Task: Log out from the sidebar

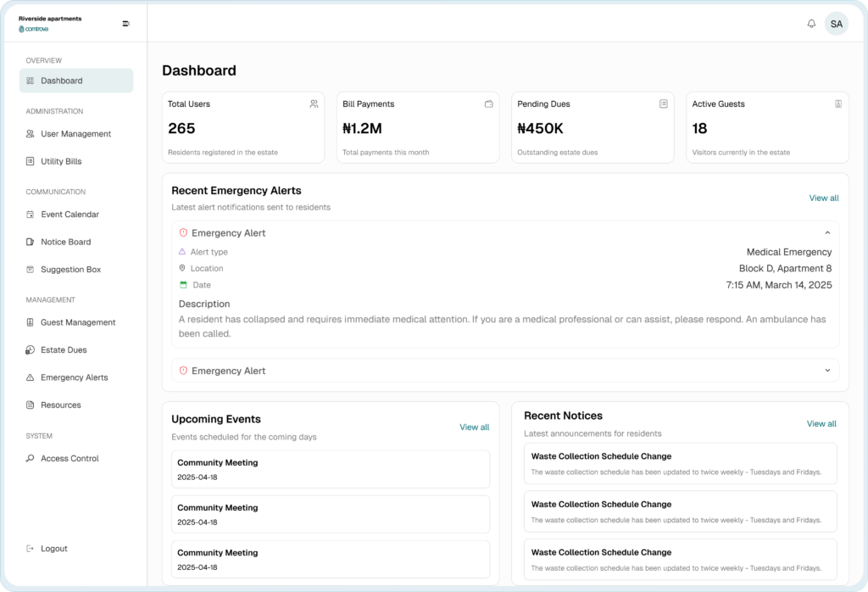Action: 53,549
